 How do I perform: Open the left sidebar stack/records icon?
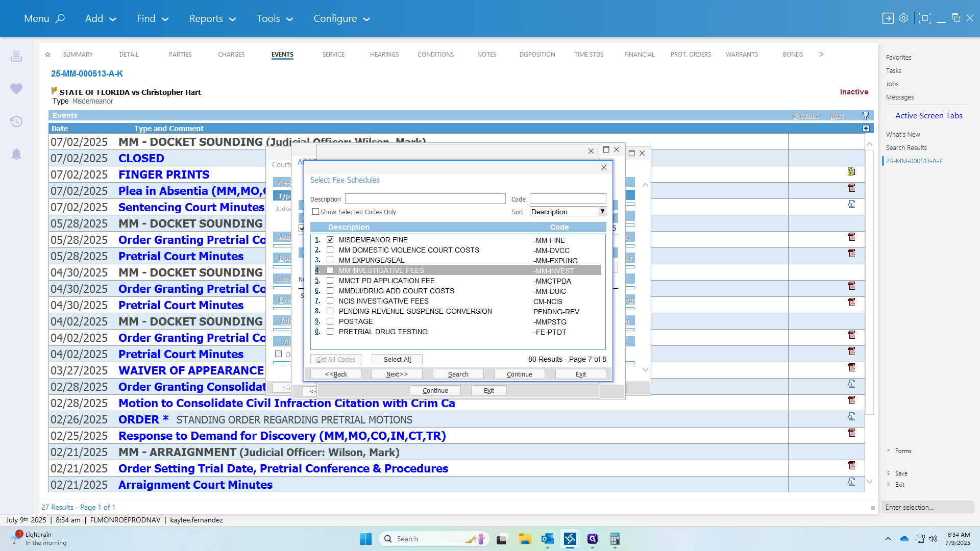[16, 56]
